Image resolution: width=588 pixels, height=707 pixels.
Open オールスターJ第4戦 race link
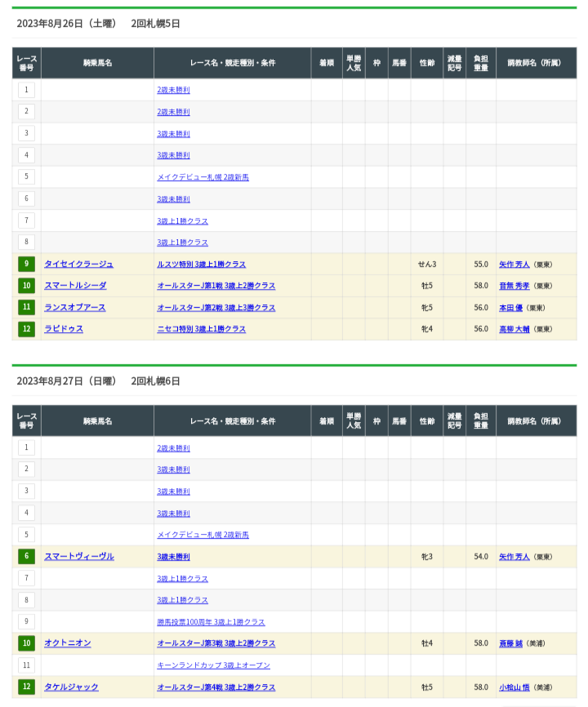pos(216,687)
